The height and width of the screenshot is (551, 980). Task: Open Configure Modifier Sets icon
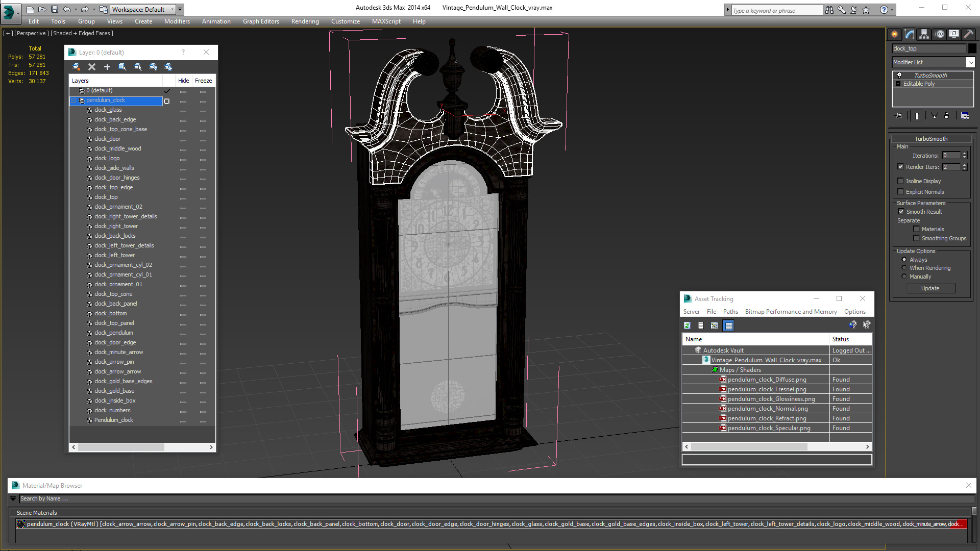965,116
